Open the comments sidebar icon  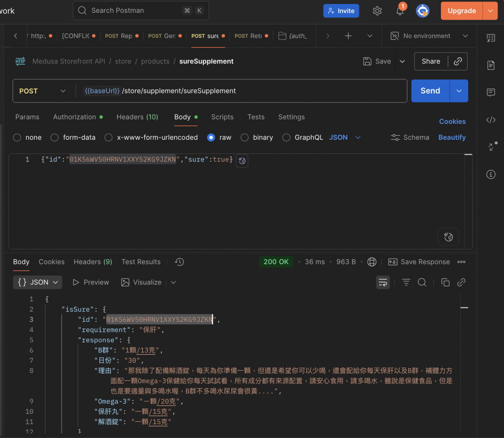coord(491,93)
